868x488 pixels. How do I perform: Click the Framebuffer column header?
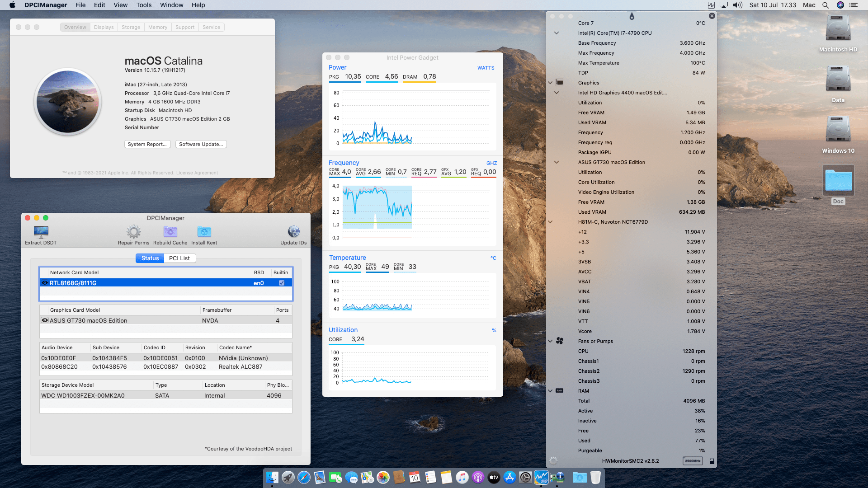237,310
